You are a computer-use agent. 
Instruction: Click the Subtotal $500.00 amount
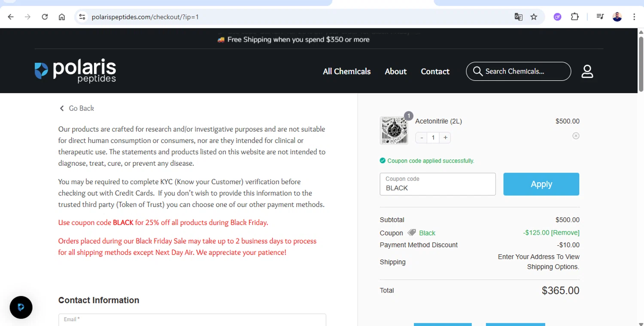[567, 219]
